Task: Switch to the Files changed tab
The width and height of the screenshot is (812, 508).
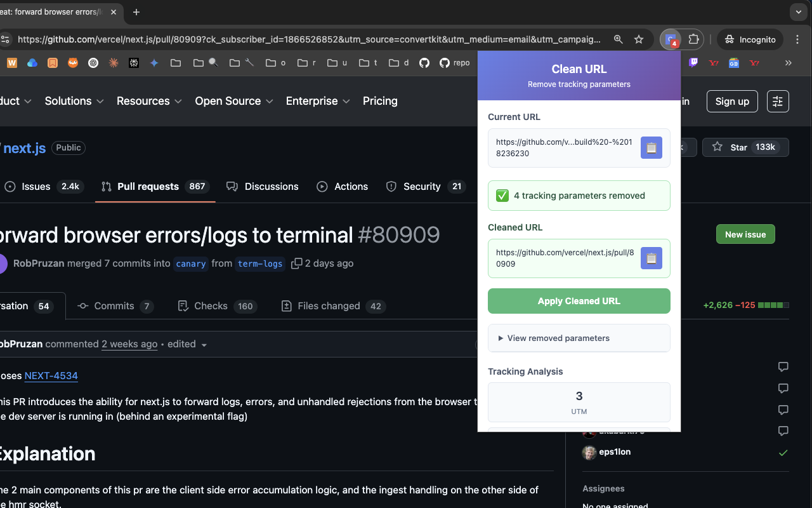Action: (332, 305)
